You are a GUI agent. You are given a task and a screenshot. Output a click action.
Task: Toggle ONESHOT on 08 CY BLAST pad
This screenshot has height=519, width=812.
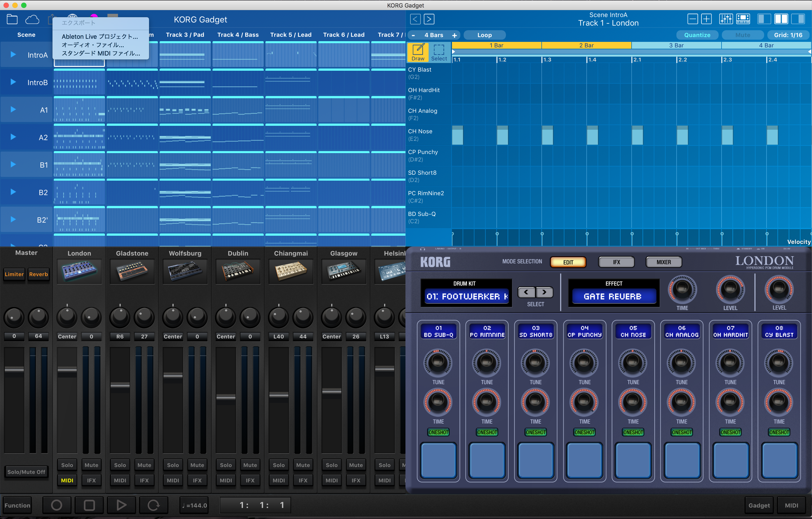[779, 432]
